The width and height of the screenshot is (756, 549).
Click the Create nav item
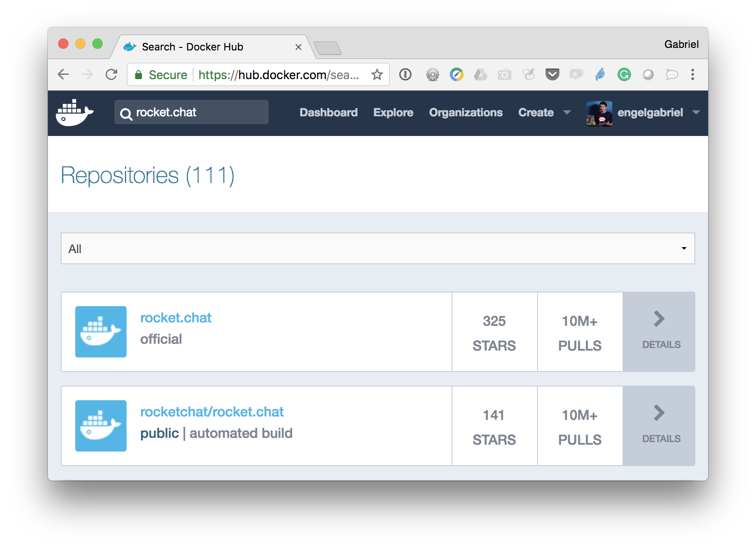pos(536,112)
